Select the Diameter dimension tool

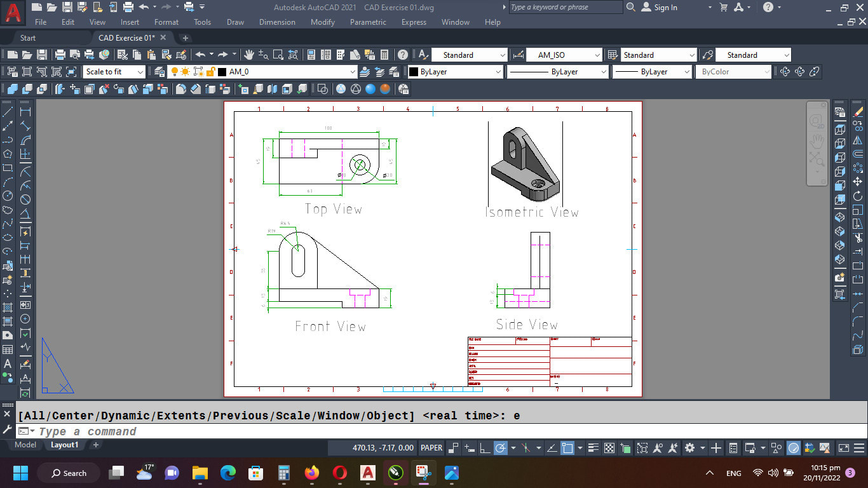click(x=25, y=200)
